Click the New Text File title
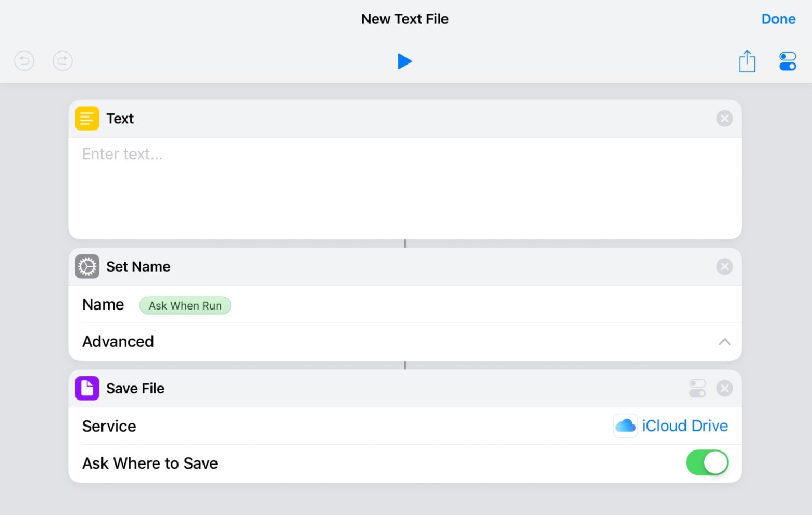The width and height of the screenshot is (812, 515). 405,19
